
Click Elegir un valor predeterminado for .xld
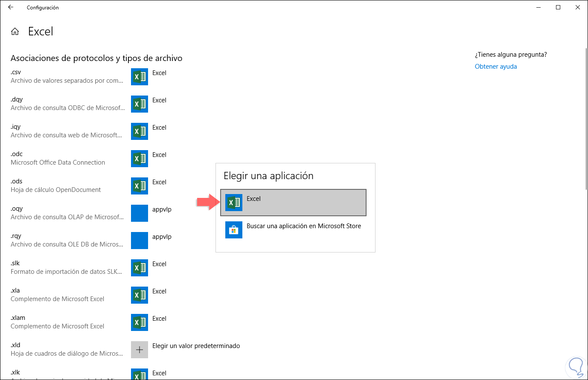196,346
